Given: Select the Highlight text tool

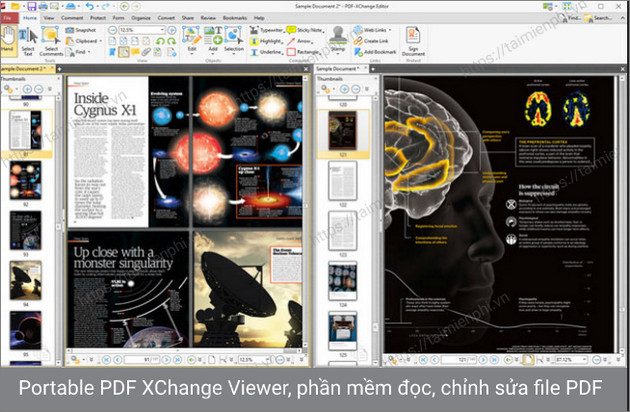Looking at the screenshot, I should click(x=266, y=41).
